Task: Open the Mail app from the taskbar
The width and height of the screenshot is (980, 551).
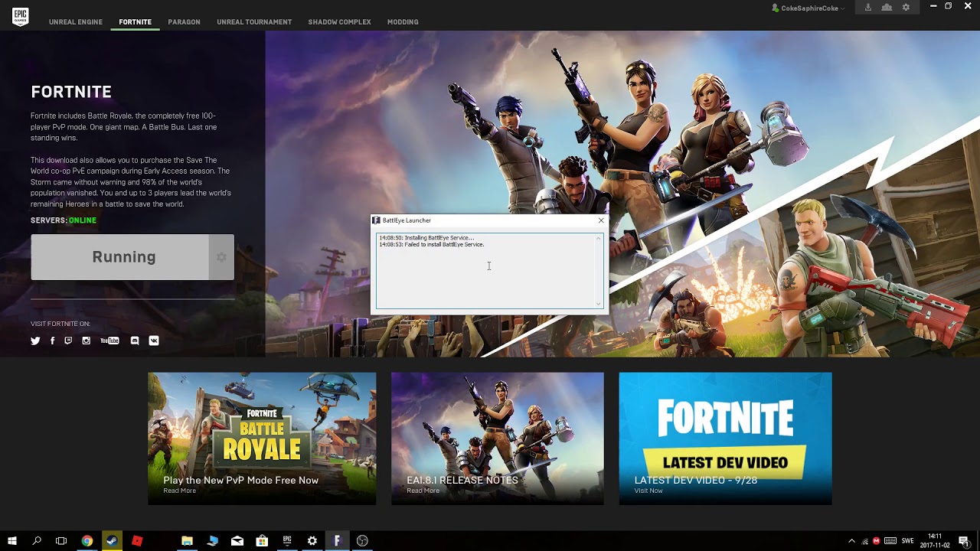Action: click(x=237, y=541)
